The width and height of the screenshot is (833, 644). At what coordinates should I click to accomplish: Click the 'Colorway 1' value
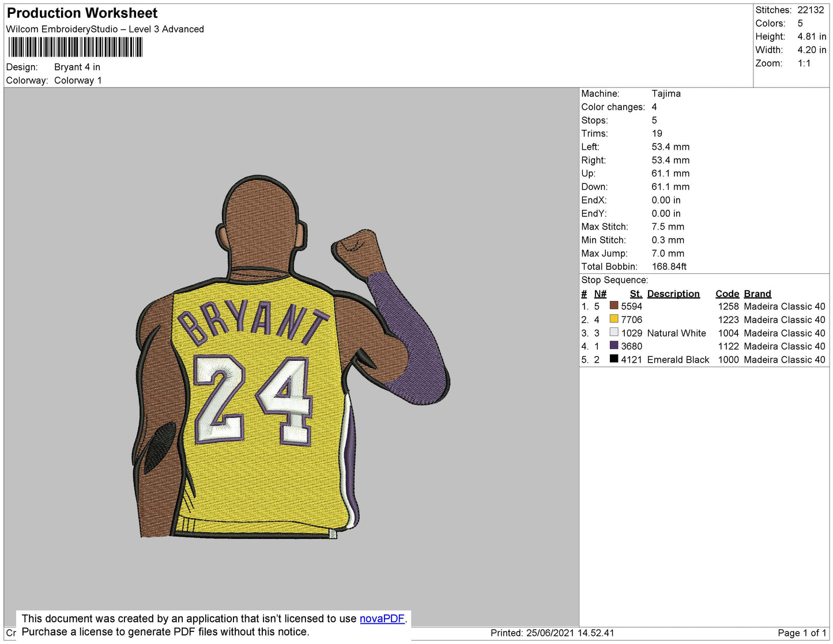click(x=78, y=81)
